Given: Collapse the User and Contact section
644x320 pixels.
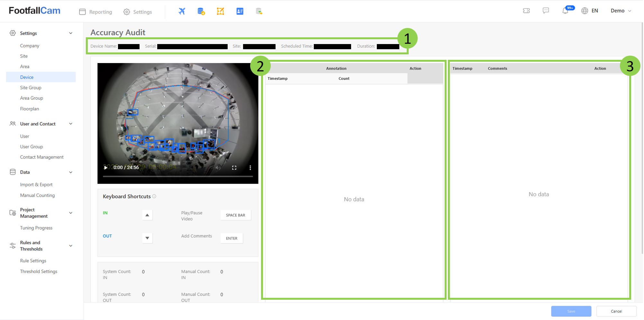Looking at the screenshot, I should coord(71,124).
